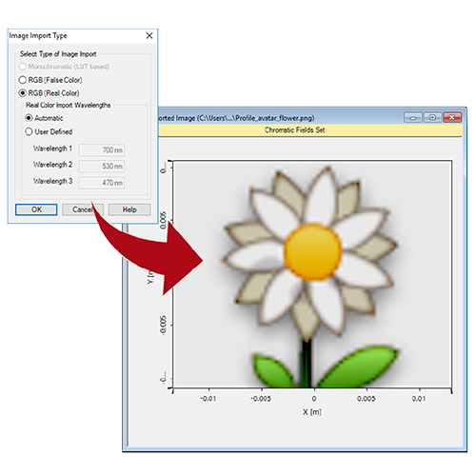Click the Wavelength 2 field showing 530 nm

[102, 166]
